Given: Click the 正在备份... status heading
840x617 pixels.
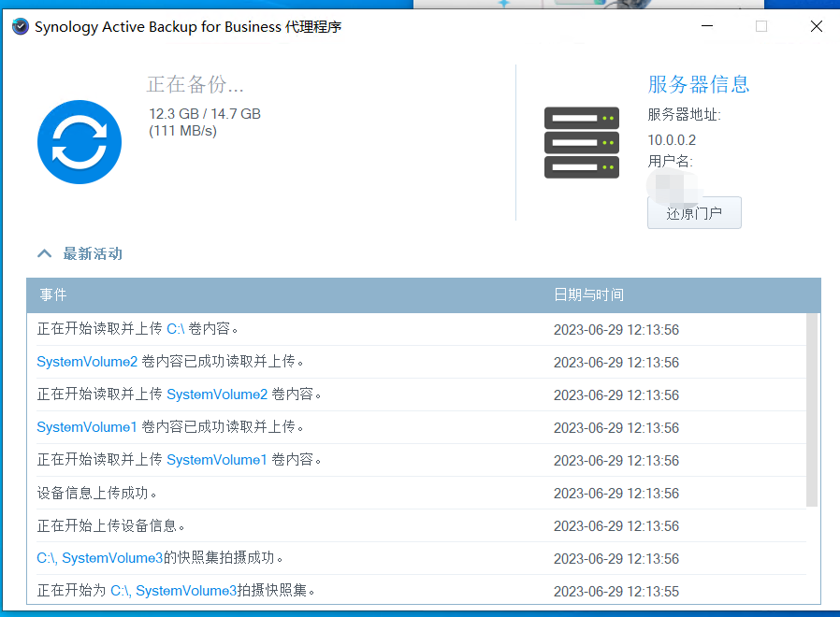Looking at the screenshot, I should (195, 84).
